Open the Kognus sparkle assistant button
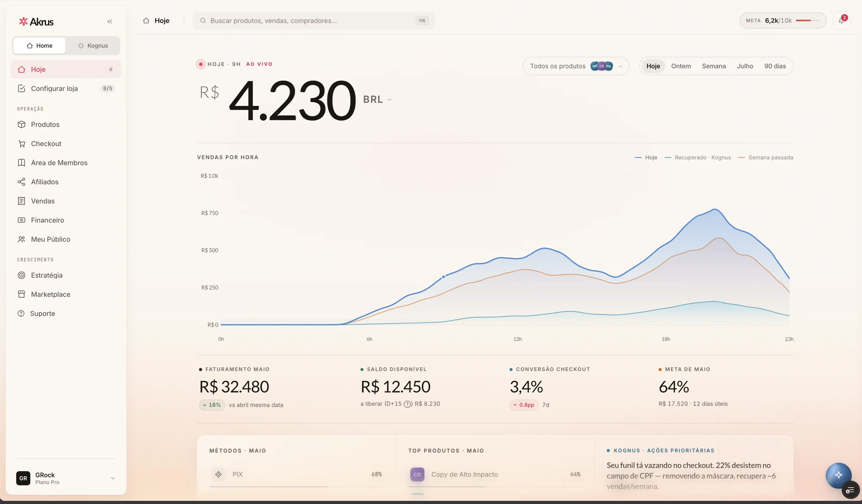This screenshot has width=862, height=504. point(838,475)
